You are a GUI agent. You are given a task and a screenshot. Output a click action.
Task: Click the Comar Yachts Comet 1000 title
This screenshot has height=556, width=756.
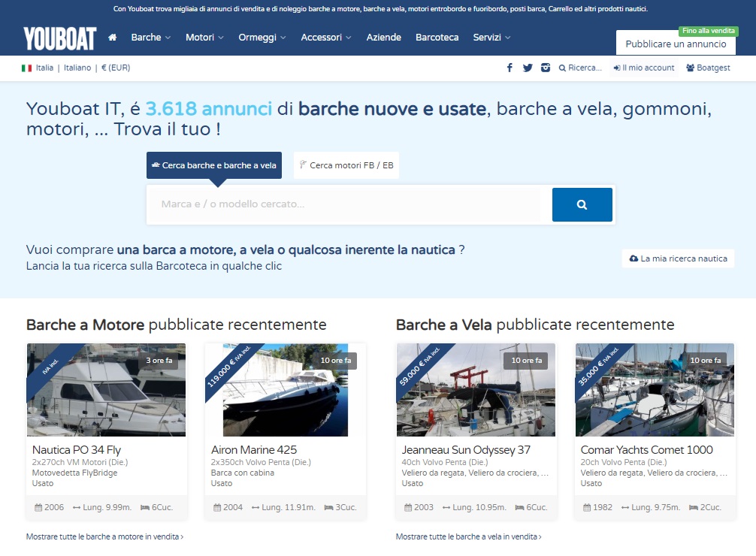click(x=646, y=450)
